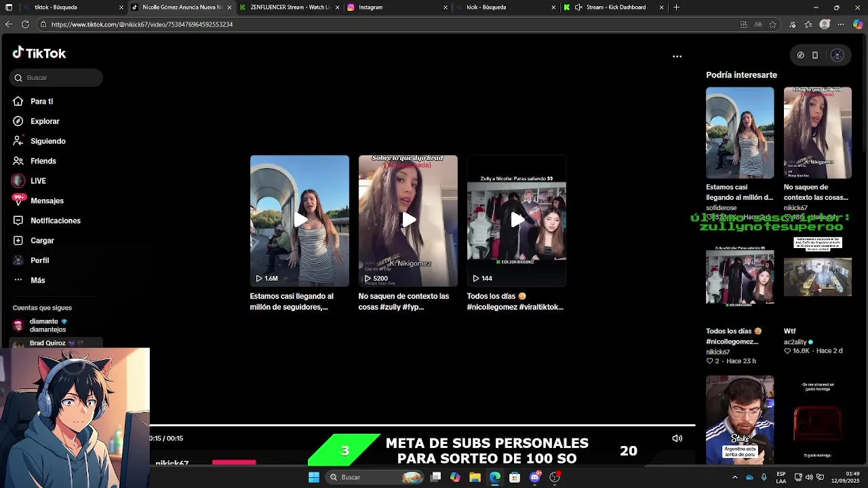The image size is (868, 488).
Task: Click the translate page icon
Action: (758, 24)
